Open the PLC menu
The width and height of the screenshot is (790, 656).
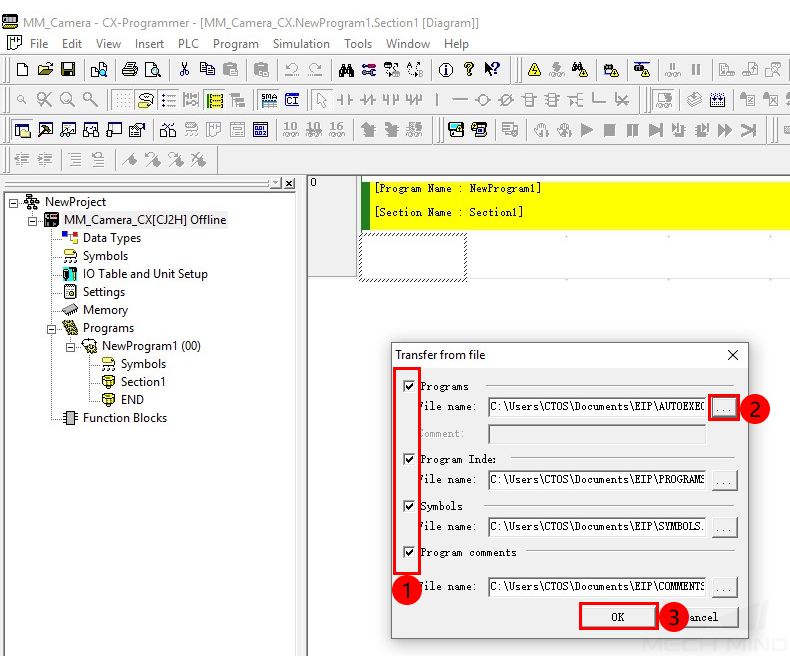[188, 44]
